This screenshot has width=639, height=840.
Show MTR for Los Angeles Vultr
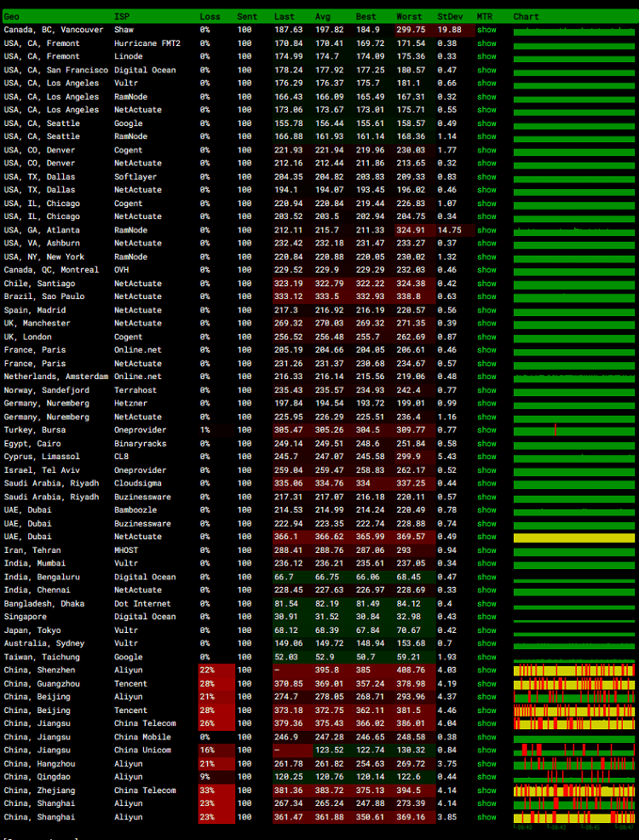(486, 83)
